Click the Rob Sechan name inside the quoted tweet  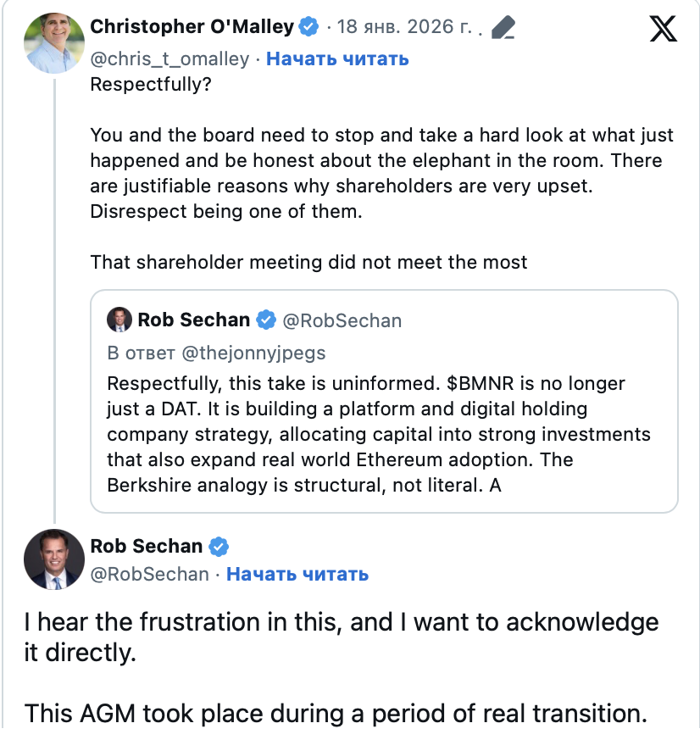pyautogui.click(x=194, y=320)
